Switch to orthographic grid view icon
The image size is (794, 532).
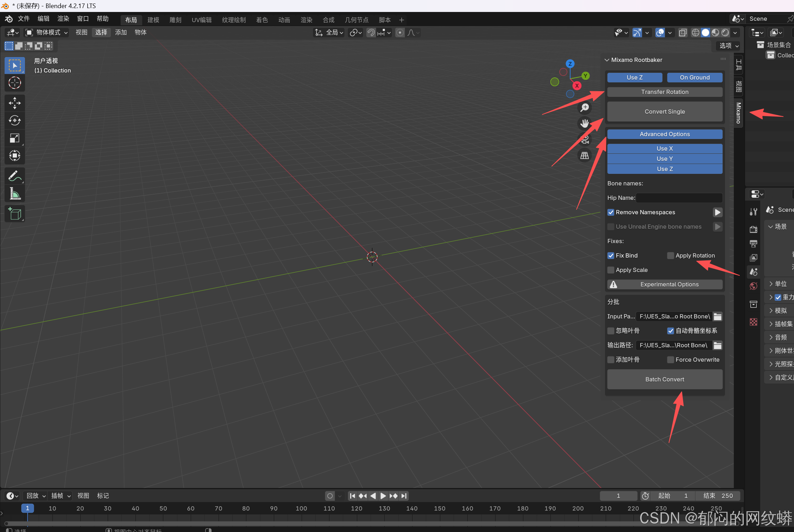click(585, 156)
